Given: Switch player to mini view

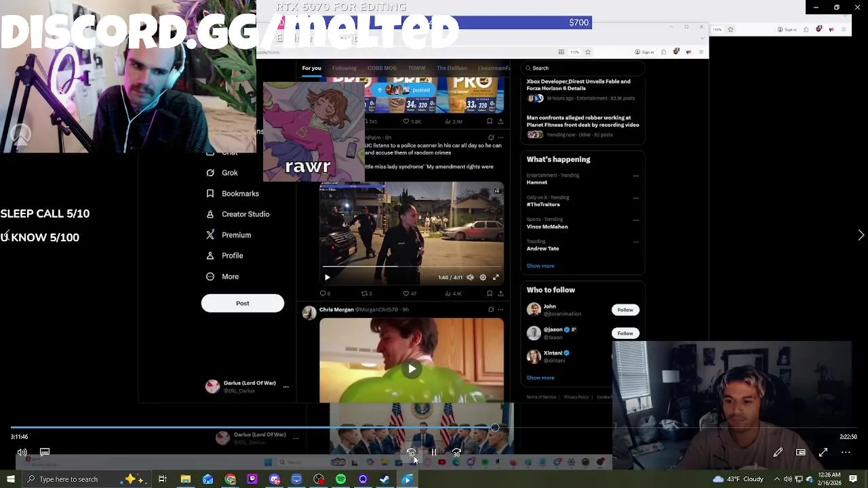Looking at the screenshot, I should (800, 452).
